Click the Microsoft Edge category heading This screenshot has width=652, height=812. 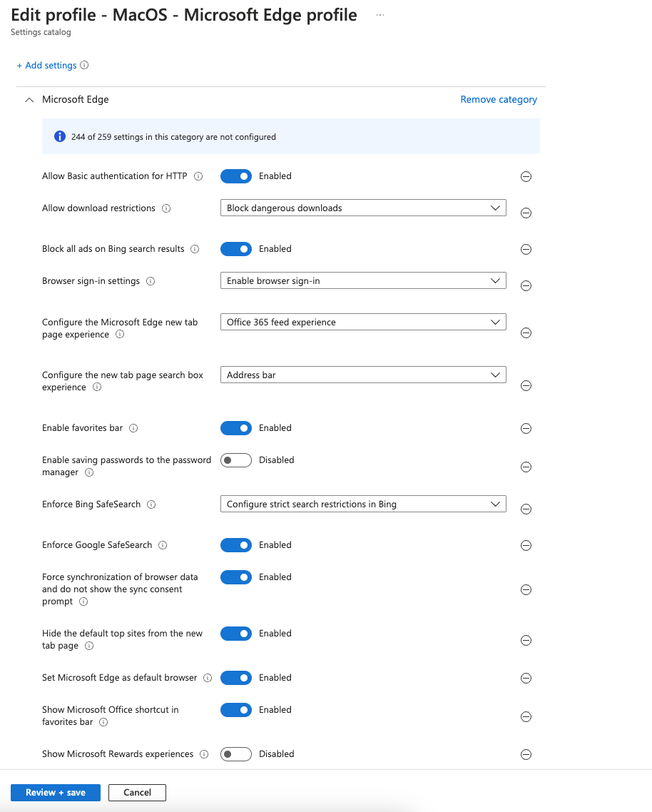pos(76,99)
